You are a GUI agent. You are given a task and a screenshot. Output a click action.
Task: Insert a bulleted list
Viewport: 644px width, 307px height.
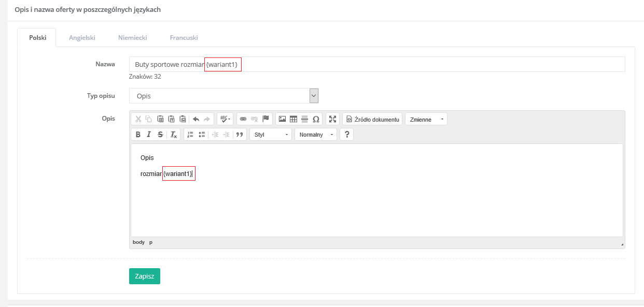pos(202,135)
